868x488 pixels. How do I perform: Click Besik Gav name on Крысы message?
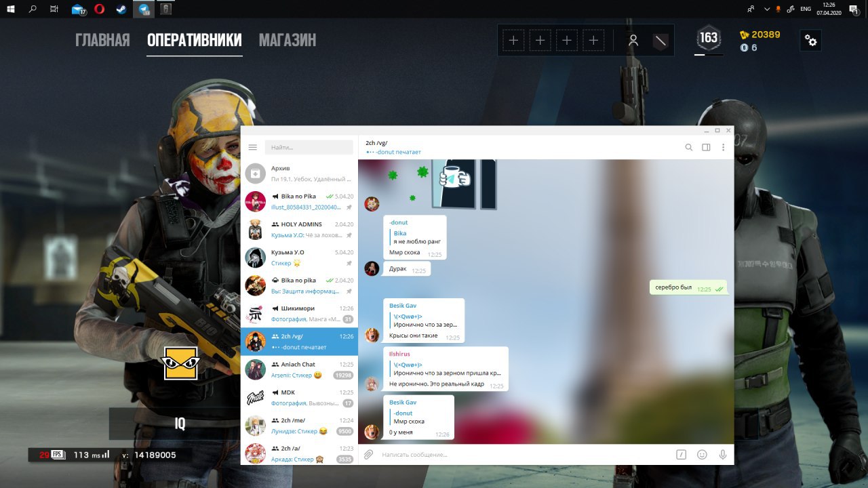pos(403,306)
